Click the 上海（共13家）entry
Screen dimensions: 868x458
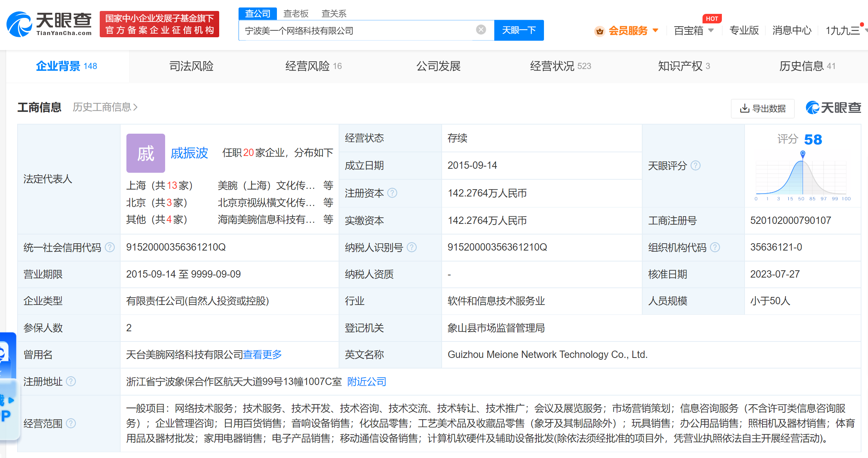159,186
